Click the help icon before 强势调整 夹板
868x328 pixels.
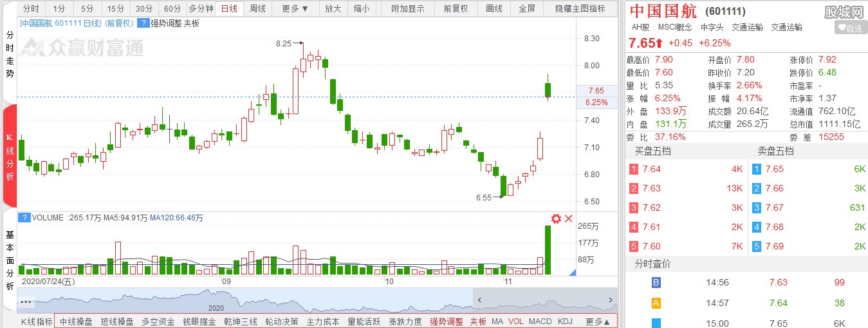143,23
